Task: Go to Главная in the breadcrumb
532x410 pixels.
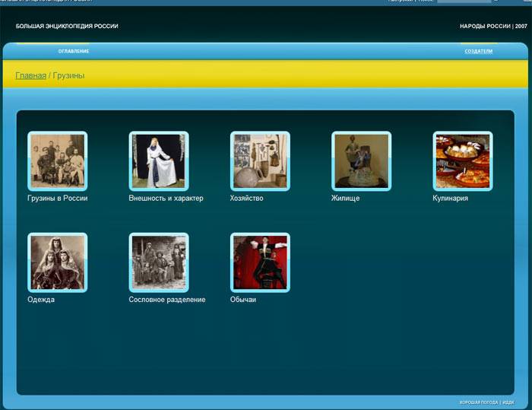Action: coord(30,75)
